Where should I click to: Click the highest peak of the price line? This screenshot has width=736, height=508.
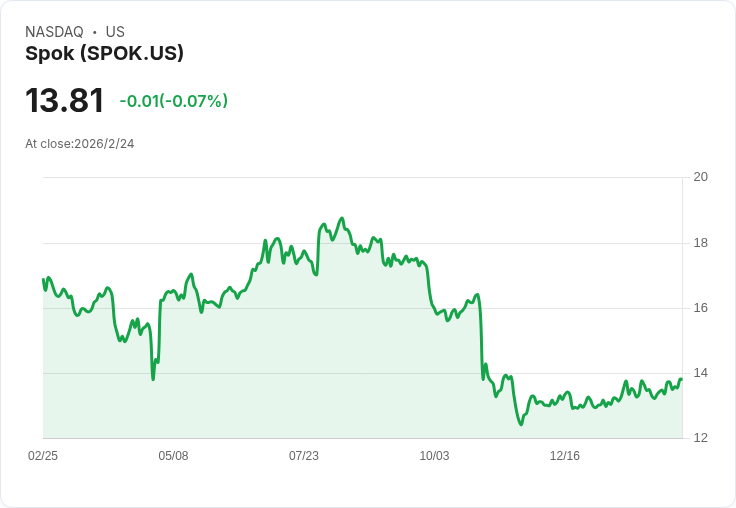coord(342,218)
